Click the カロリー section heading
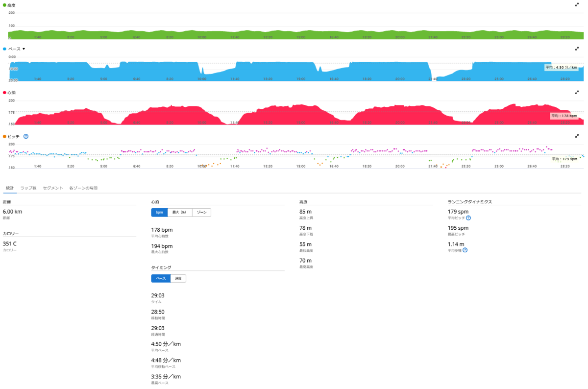This screenshot has width=588, height=389. (x=11, y=234)
